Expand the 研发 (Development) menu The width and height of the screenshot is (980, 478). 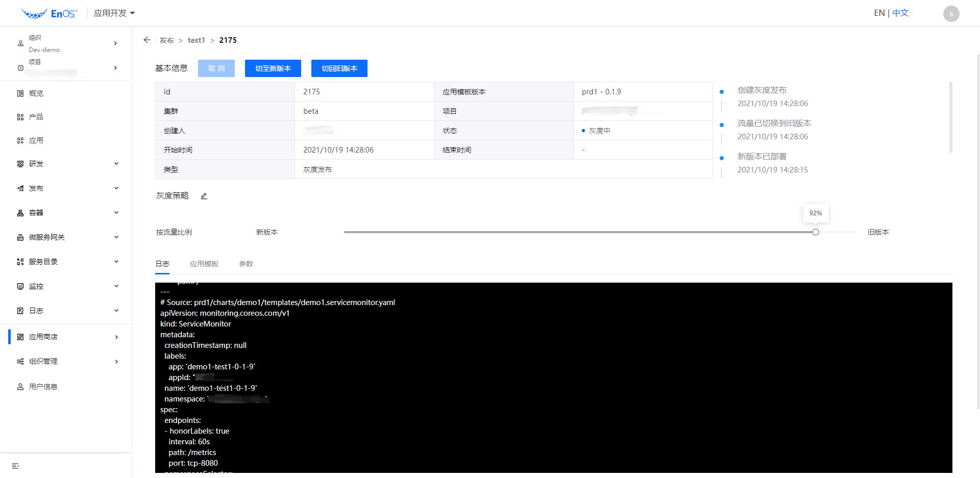coord(35,163)
